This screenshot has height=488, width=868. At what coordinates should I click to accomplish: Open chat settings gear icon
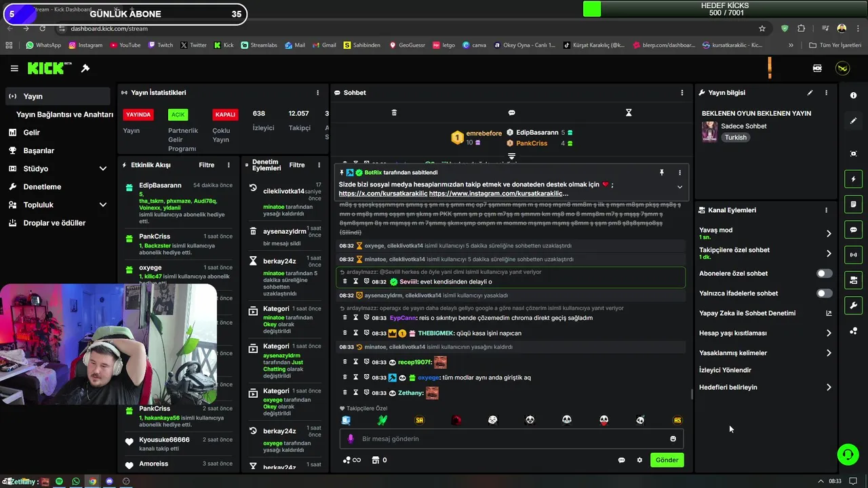(x=639, y=460)
